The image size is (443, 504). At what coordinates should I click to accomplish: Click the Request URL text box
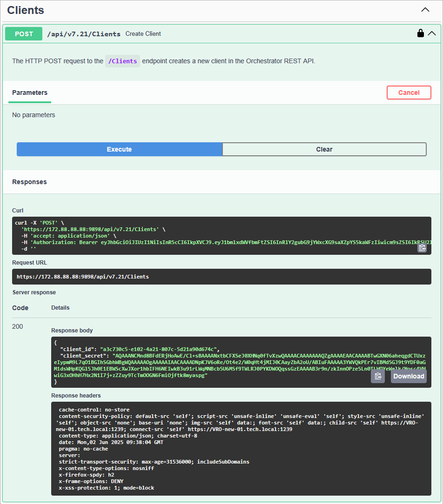pyautogui.click(x=221, y=277)
